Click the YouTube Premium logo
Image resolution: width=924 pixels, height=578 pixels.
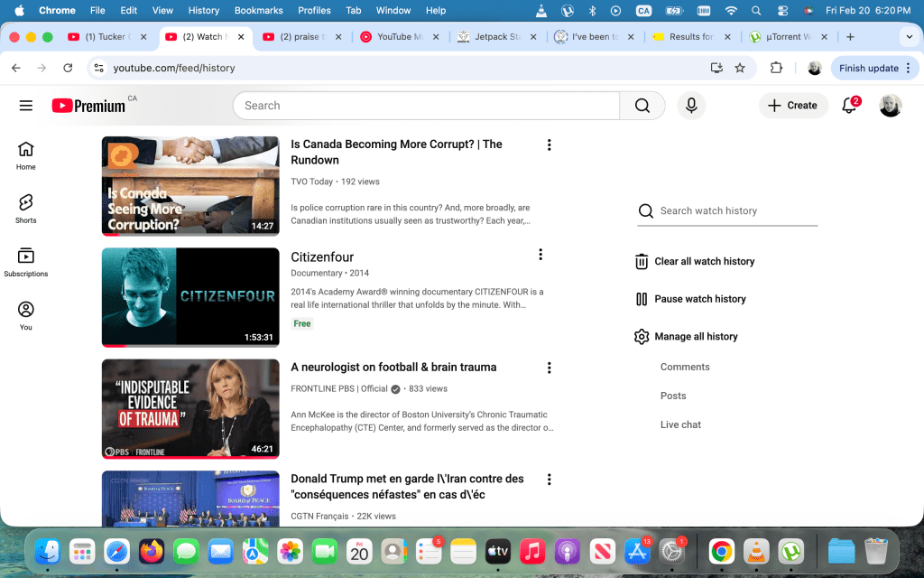pyautogui.click(x=88, y=106)
